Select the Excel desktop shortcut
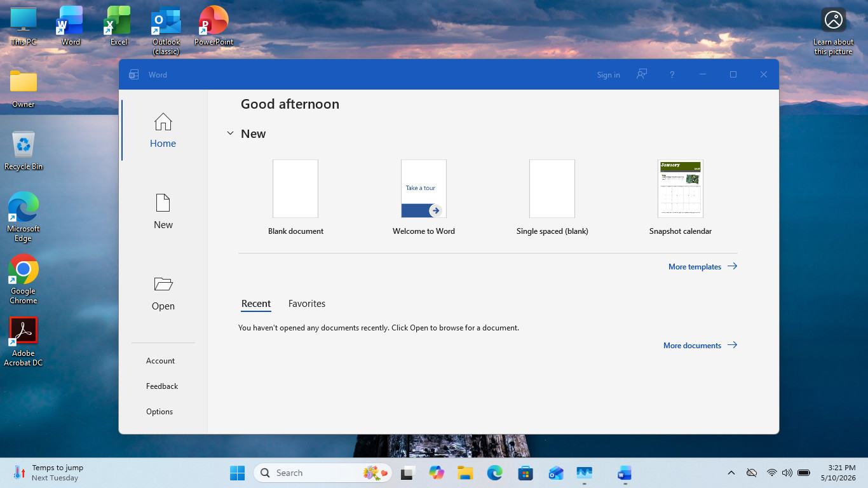Screen dimensions: 868x488 [119, 27]
